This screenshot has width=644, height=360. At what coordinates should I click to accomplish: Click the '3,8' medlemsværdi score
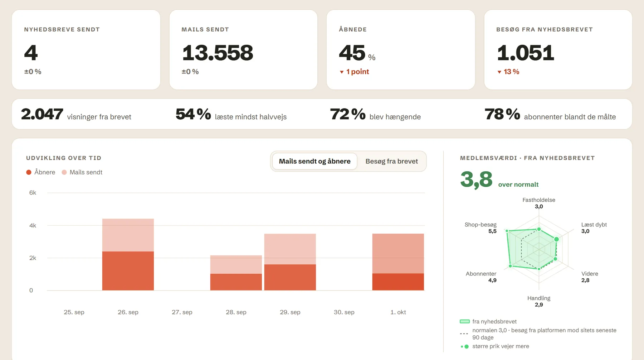(x=476, y=179)
